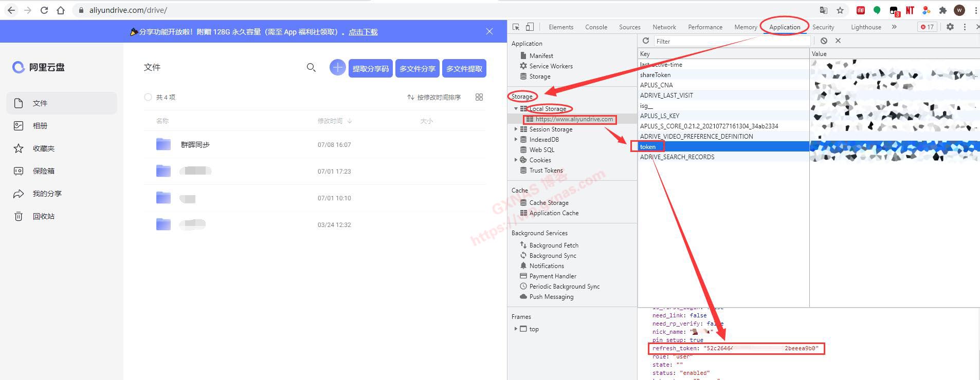
Task: Open Service Workers in the Application panel
Action: [551, 66]
